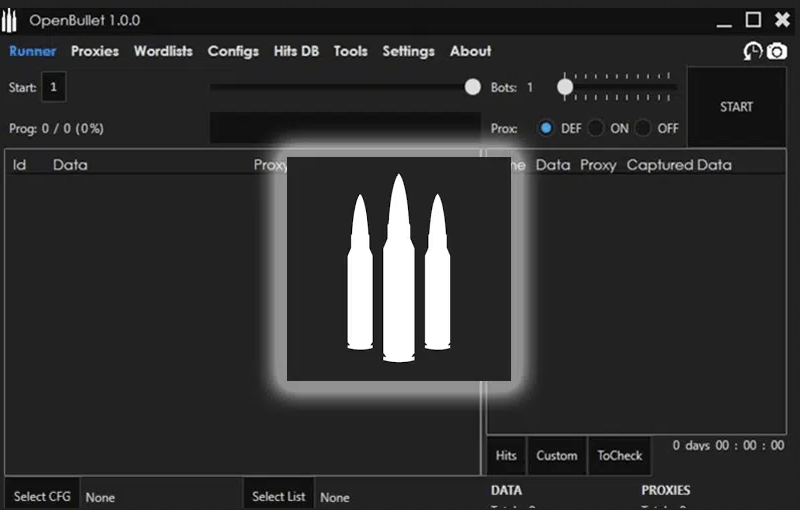Close the OpenBullet window
800x510 pixels.
[782, 20]
